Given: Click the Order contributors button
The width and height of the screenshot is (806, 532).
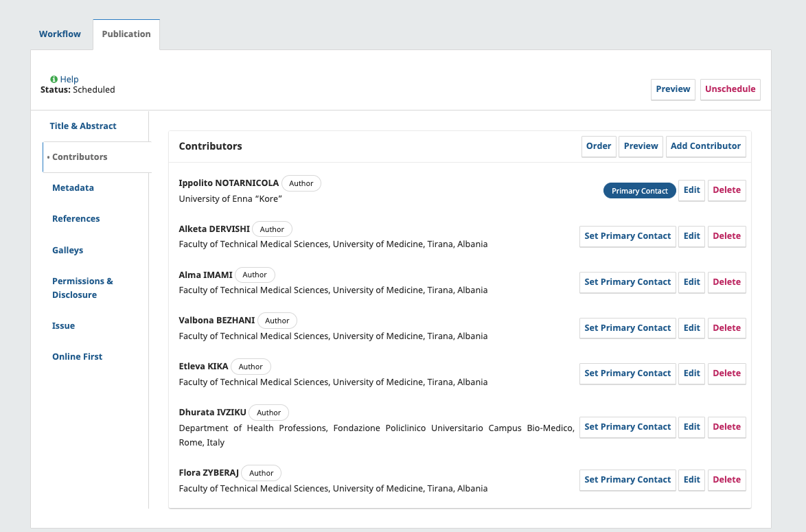Looking at the screenshot, I should (x=599, y=146).
